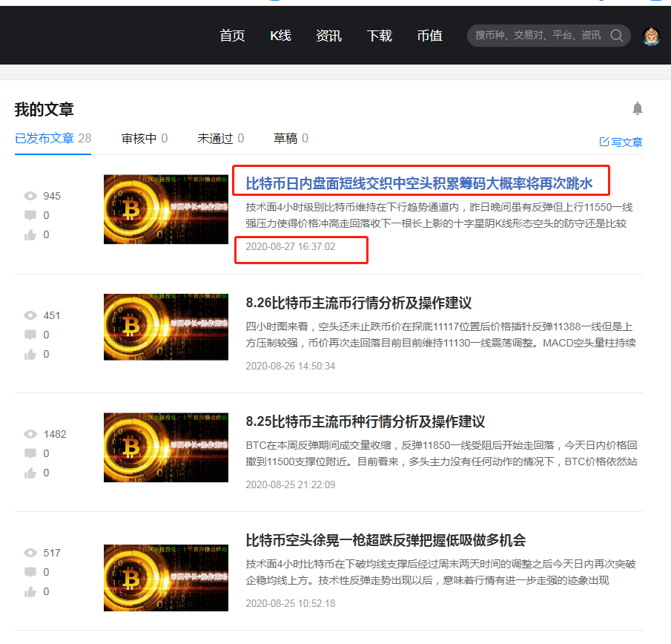
Task: Click the pencil icon next to 写文章
Action: tap(603, 141)
